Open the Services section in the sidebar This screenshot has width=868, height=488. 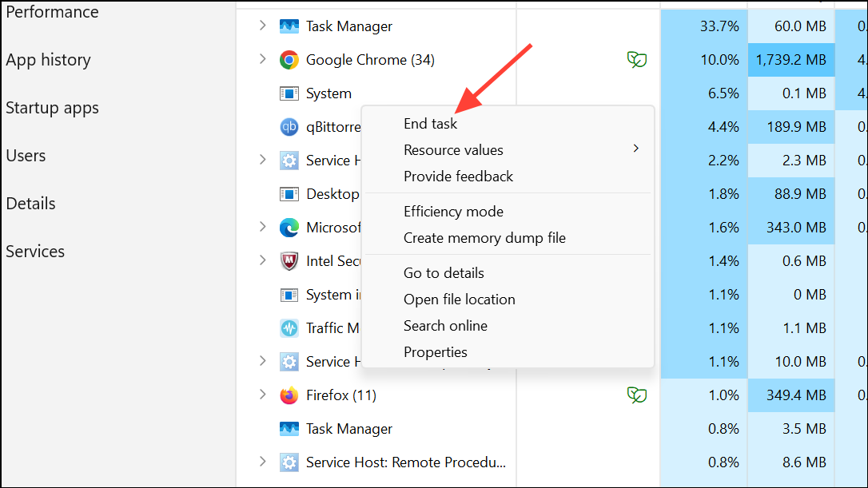[x=35, y=251]
